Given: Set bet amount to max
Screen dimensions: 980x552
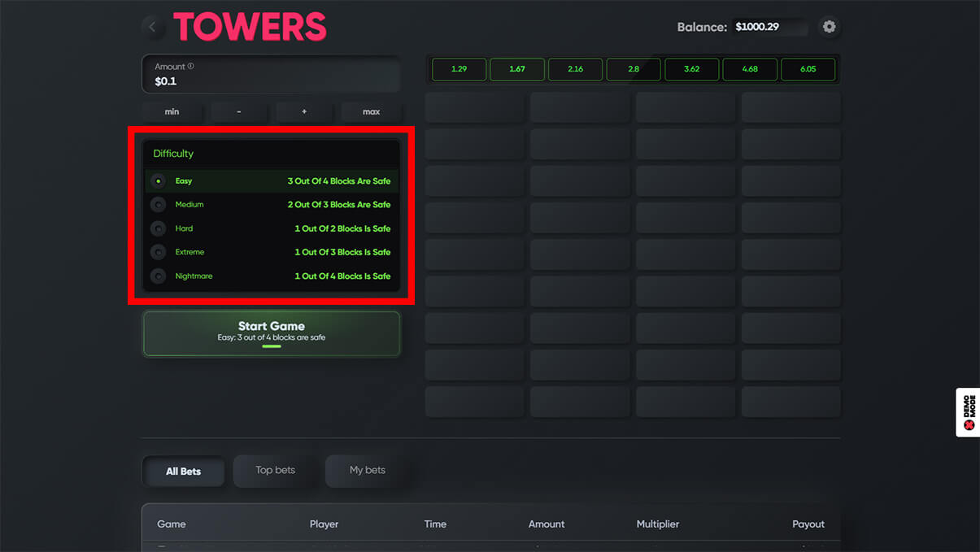Looking at the screenshot, I should pyautogui.click(x=371, y=111).
